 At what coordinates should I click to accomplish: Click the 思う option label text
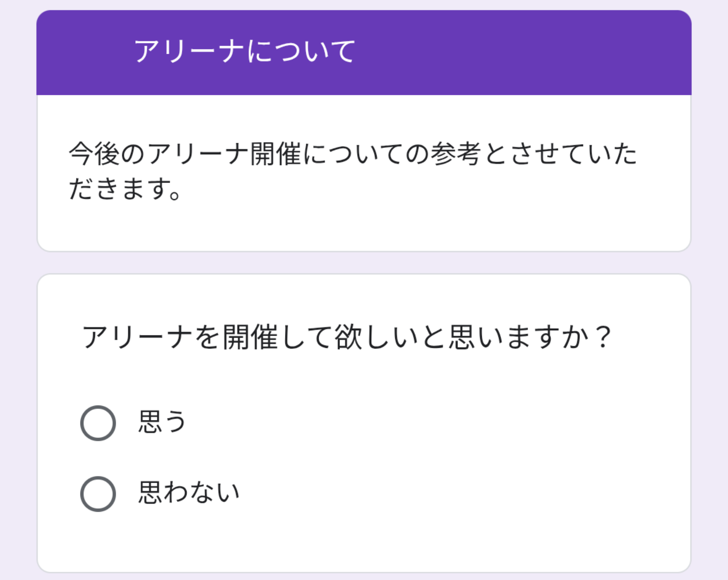pyautogui.click(x=162, y=422)
